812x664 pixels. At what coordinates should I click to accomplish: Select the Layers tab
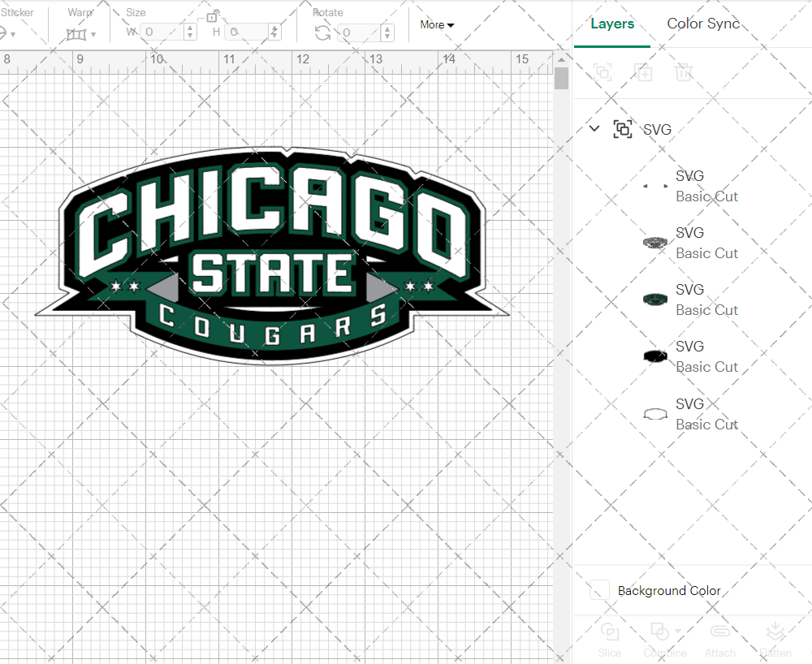612,24
